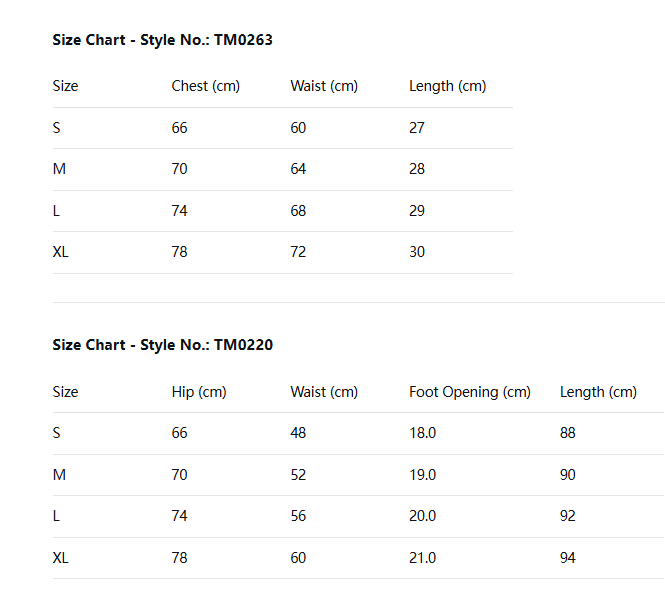The width and height of the screenshot is (665, 596).
Task: Select the M row label in TM0263 chart
Action: (59, 169)
